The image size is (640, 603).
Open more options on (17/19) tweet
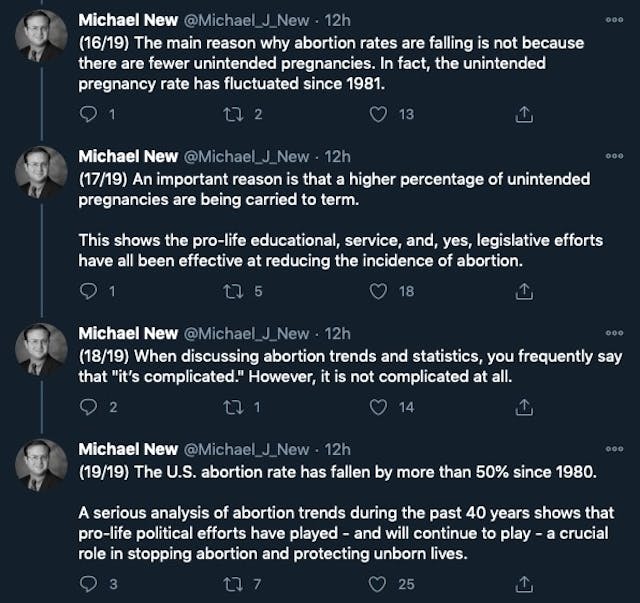[x=614, y=157]
